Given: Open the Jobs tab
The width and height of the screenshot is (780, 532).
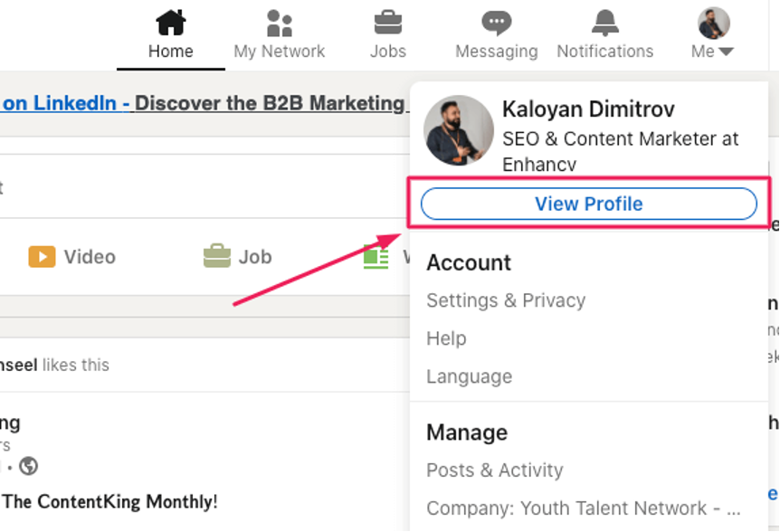Looking at the screenshot, I should (x=388, y=34).
